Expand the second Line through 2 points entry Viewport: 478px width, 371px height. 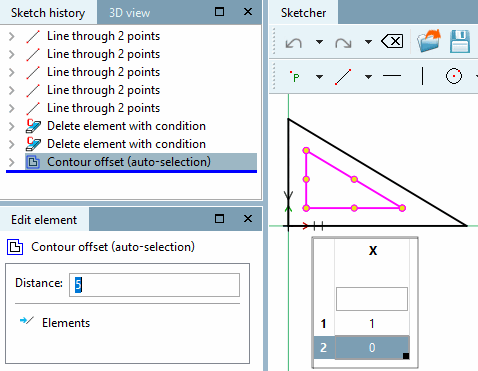12,54
